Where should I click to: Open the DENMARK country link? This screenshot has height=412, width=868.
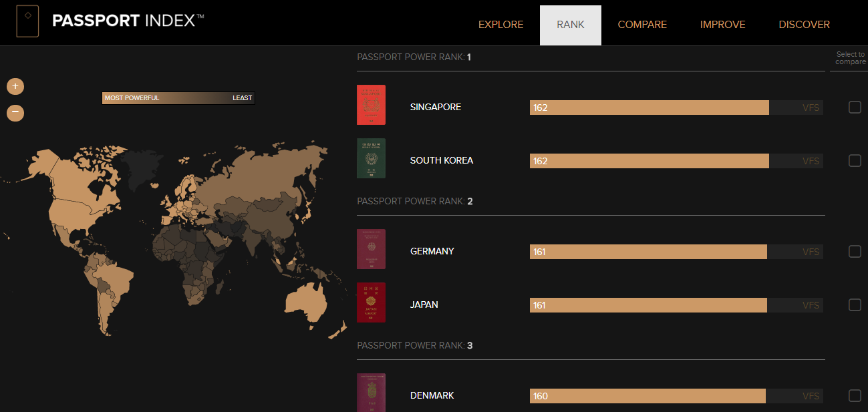point(432,395)
